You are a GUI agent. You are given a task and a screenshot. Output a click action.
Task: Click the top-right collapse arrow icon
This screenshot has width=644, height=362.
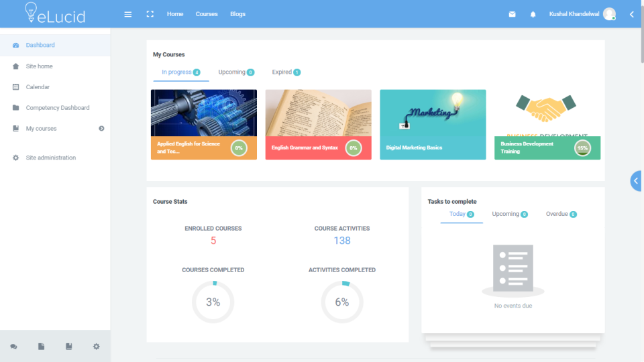pyautogui.click(x=632, y=14)
